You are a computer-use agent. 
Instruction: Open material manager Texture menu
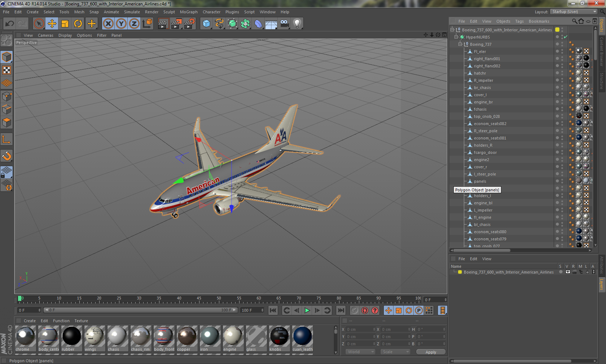(81, 321)
